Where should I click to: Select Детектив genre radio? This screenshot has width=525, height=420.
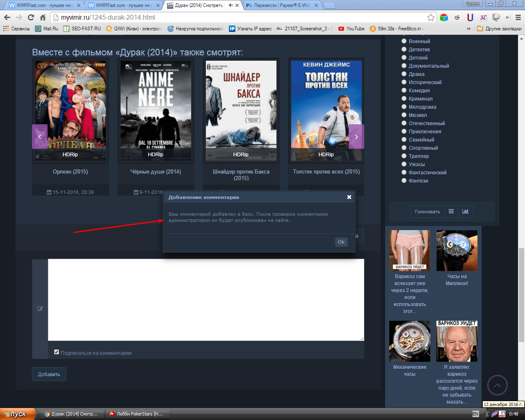coord(404,49)
